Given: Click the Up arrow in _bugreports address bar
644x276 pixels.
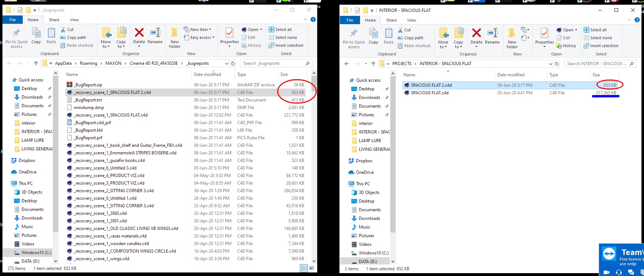Looking at the screenshot, I should tap(36, 63).
